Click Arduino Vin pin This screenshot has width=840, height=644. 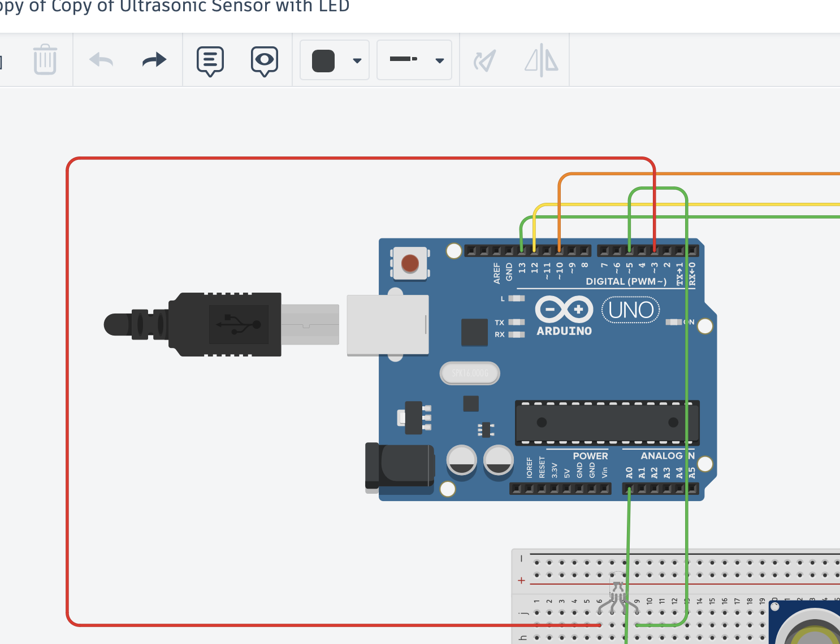click(604, 489)
